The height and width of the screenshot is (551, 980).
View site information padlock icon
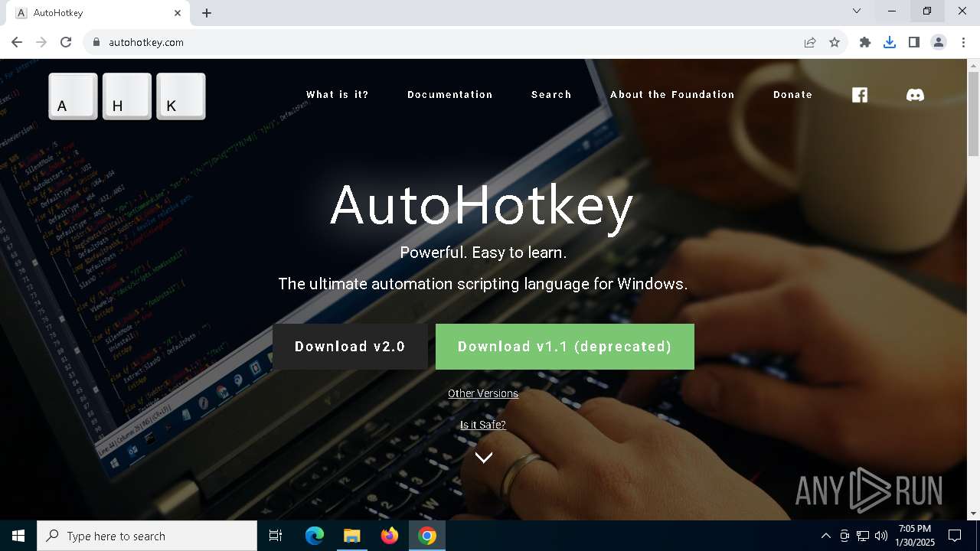(x=96, y=42)
